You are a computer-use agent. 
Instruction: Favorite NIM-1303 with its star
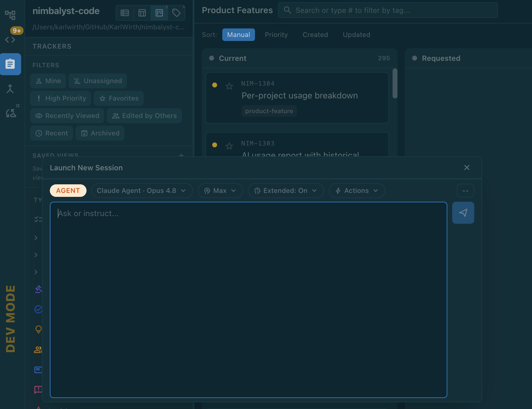pos(229,146)
